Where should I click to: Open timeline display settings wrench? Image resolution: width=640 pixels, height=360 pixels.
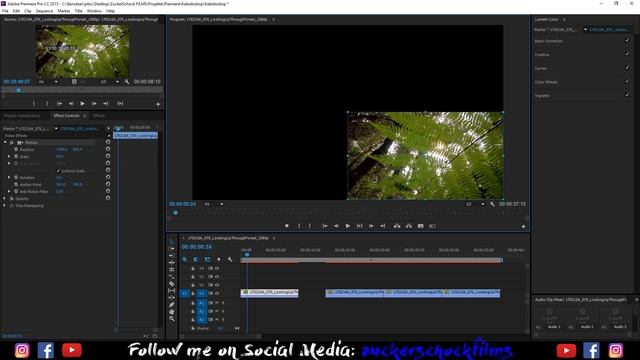[230, 259]
